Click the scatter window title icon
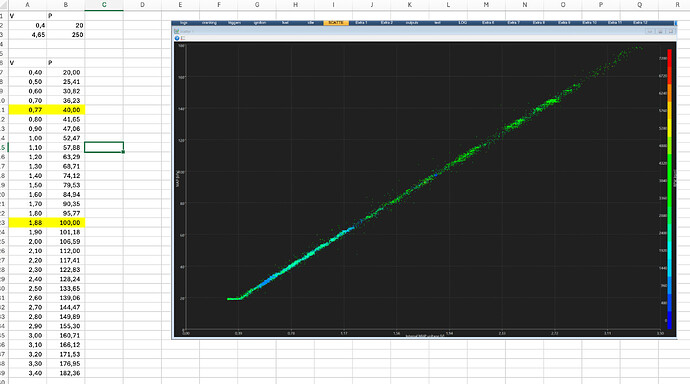The image size is (690, 384). click(176, 32)
